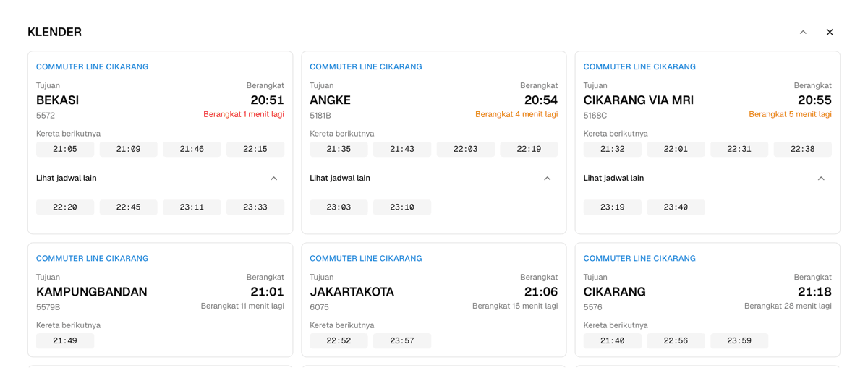Pick the 21:46 train time chip

(192, 150)
